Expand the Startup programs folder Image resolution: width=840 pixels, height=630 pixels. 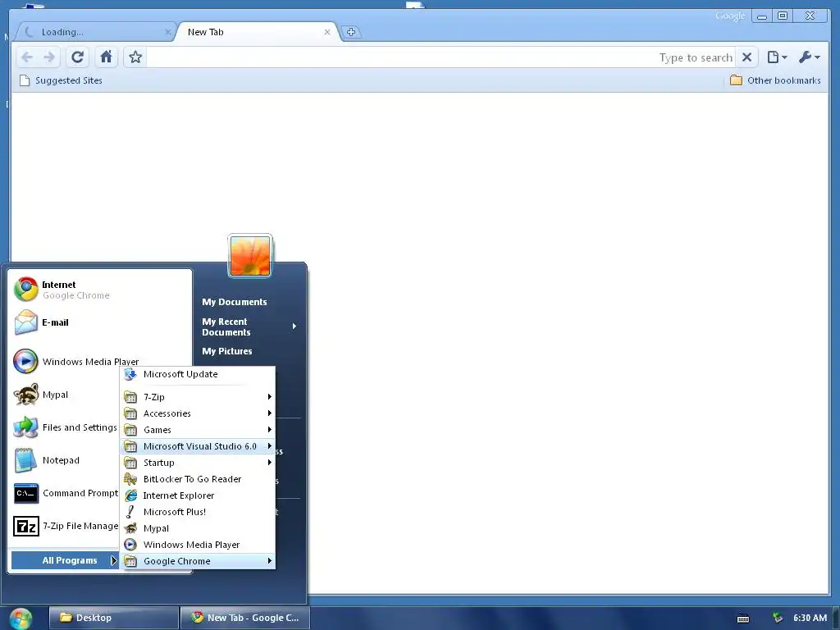198,463
